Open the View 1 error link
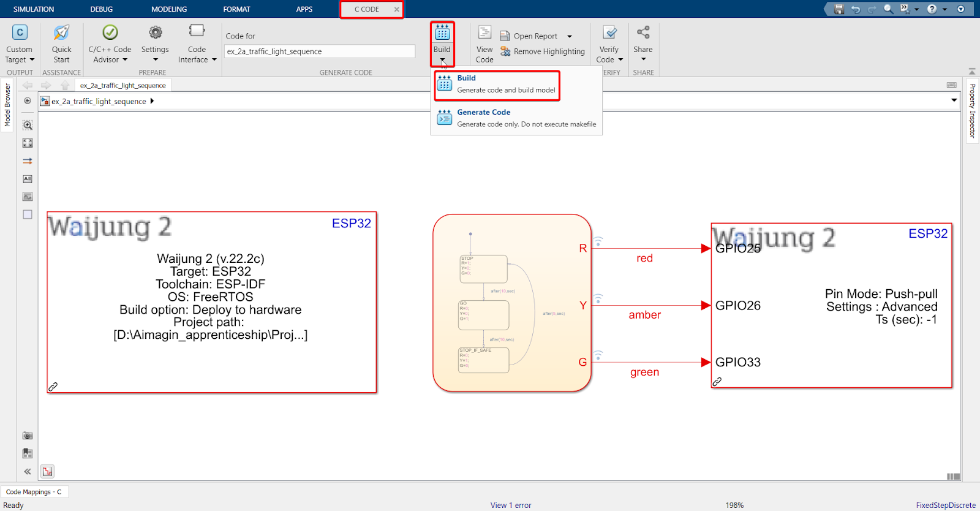The image size is (980, 511). (511, 505)
